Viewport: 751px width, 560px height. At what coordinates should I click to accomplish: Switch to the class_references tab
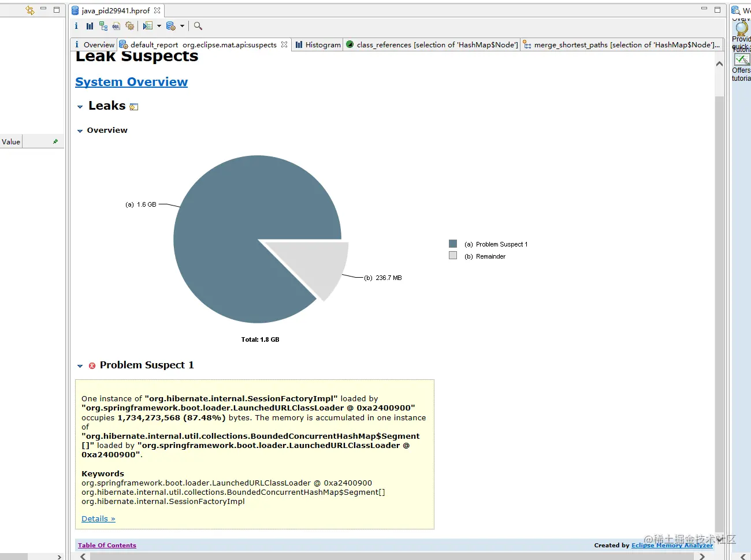[432, 44]
